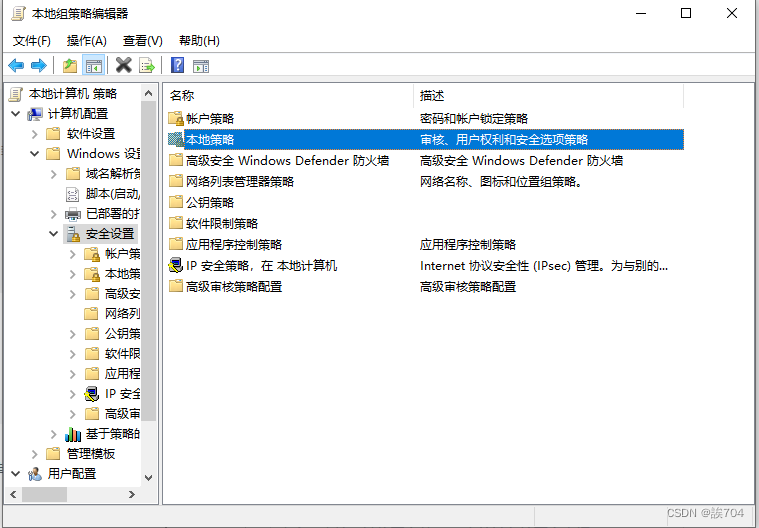The image size is (759, 528).
Task: Expand the 管理模板 tree node
Action: pos(35,454)
